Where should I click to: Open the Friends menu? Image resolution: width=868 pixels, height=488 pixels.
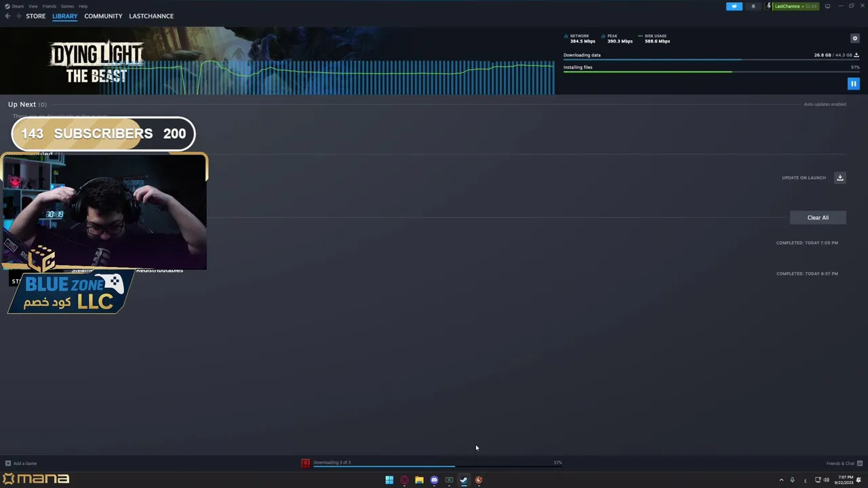tap(50, 6)
